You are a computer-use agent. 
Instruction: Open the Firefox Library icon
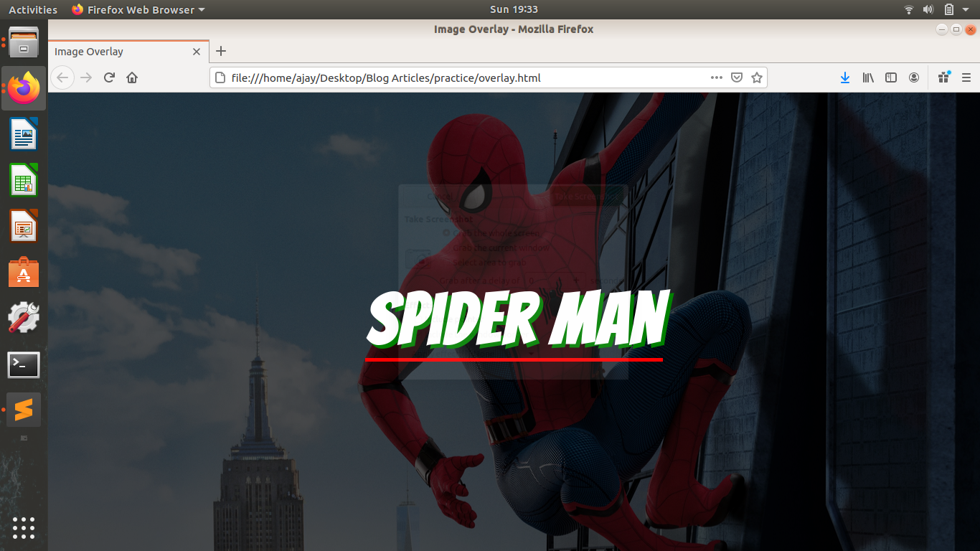point(867,77)
